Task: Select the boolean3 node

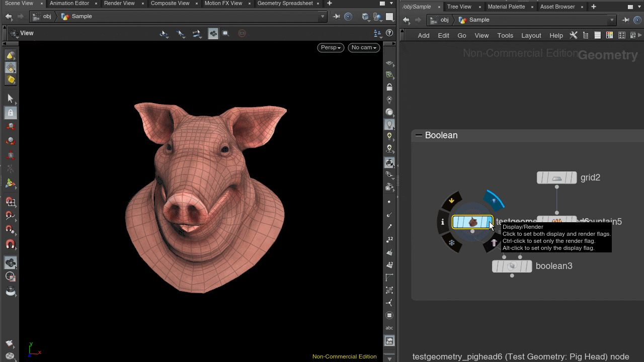Action: coord(512,266)
